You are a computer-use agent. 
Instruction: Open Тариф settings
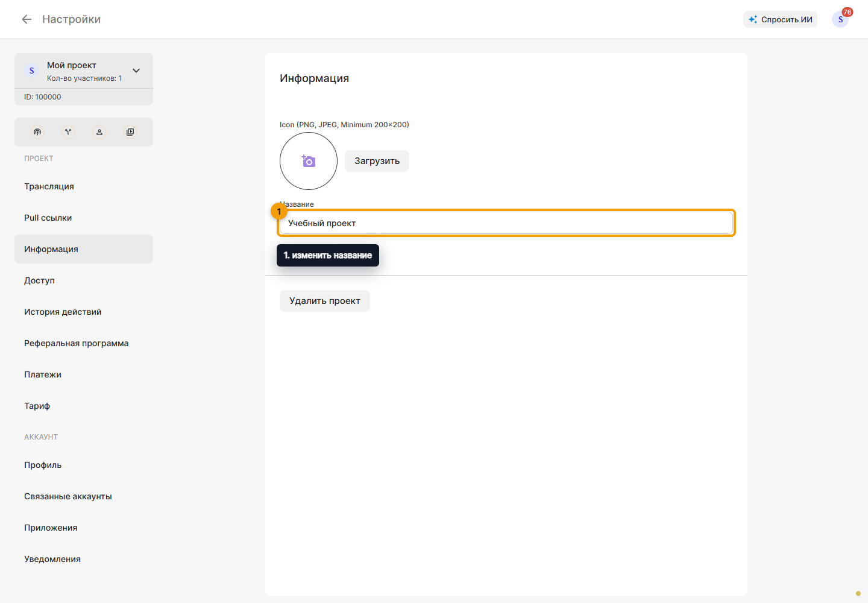click(84, 406)
